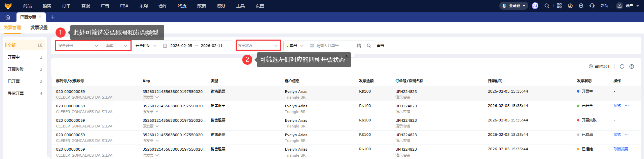Image resolution: width=644 pixels, height=159 pixels.
Task: Click 预览 in the 已开票 row
Action: point(617,106)
